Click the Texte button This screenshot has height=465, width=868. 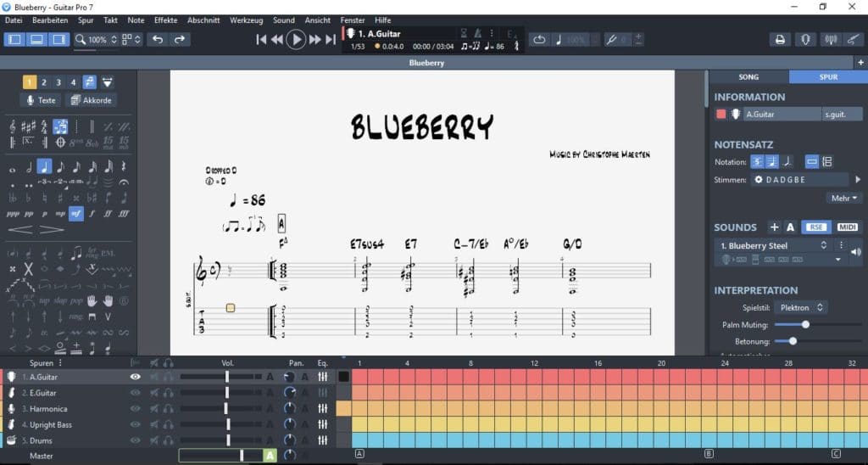(x=40, y=100)
